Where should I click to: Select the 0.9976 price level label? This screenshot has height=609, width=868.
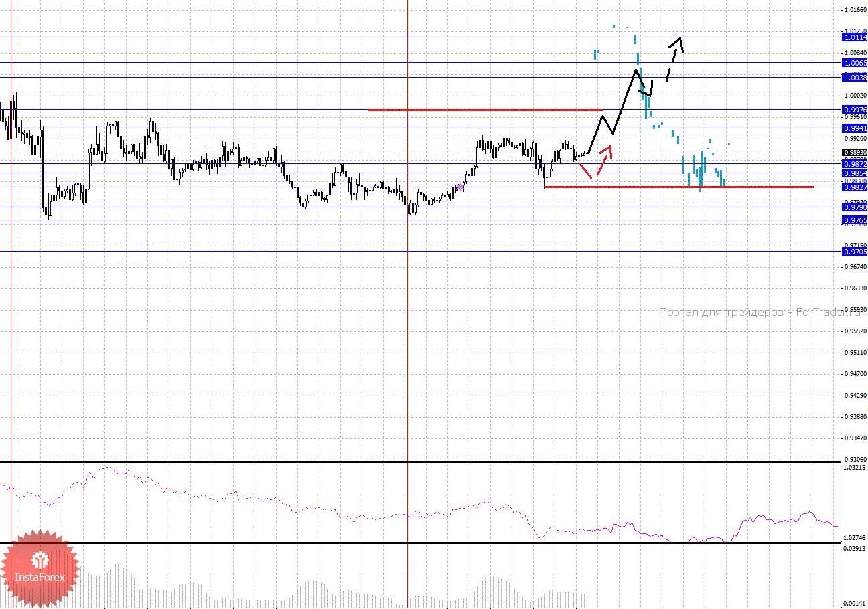pyautogui.click(x=855, y=110)
